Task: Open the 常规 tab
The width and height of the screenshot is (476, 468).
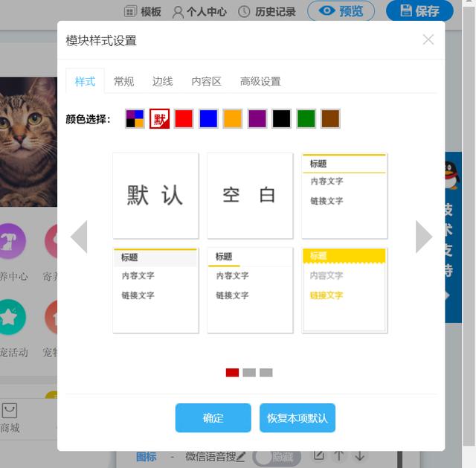Action: [124, 81]
